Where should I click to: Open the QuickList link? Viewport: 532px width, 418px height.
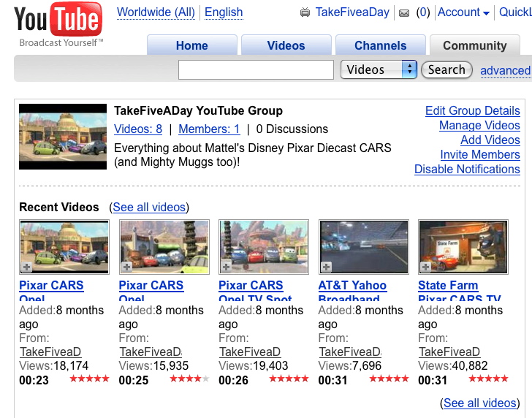click(515, 12)
